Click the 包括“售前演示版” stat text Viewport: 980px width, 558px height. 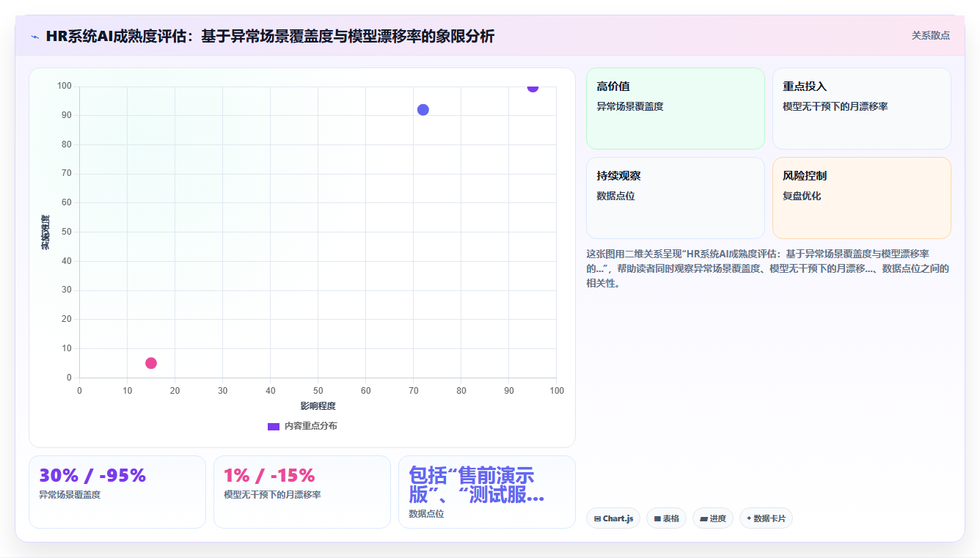(x=477, y=485)
